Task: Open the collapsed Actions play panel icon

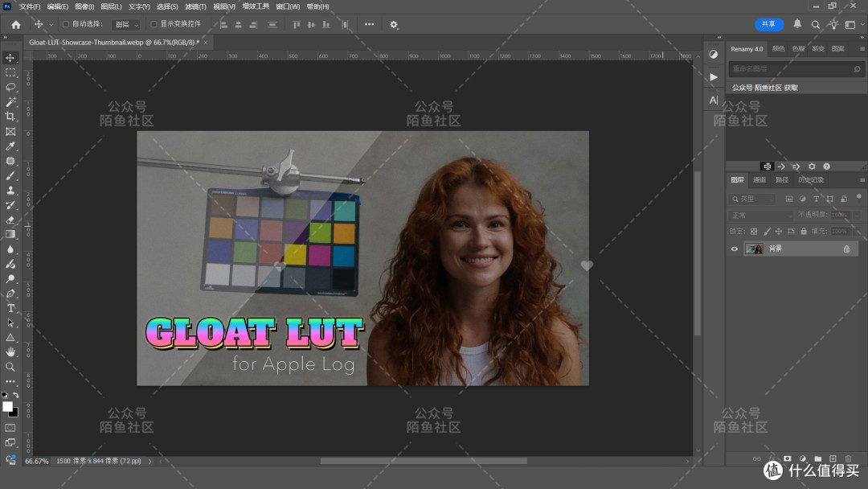Action: [714, 77]
